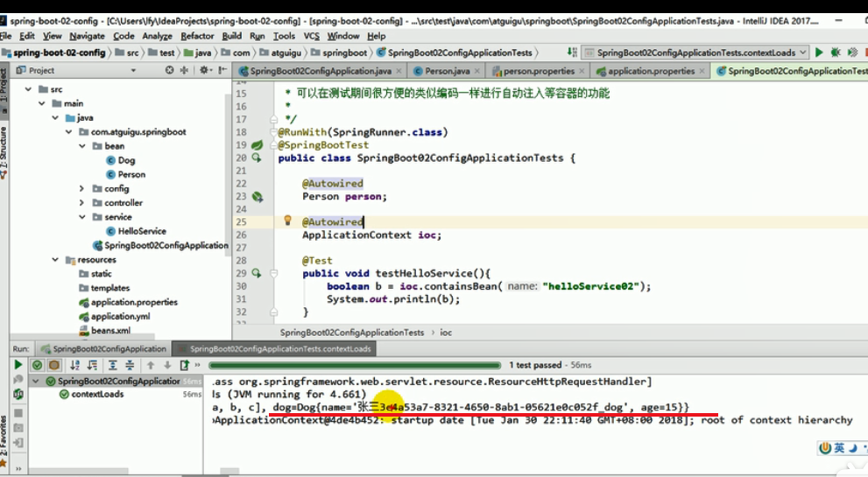Open VCS menu
Image resolution: width=868 pixels, height=477 pixels.
tap(312, 36)
